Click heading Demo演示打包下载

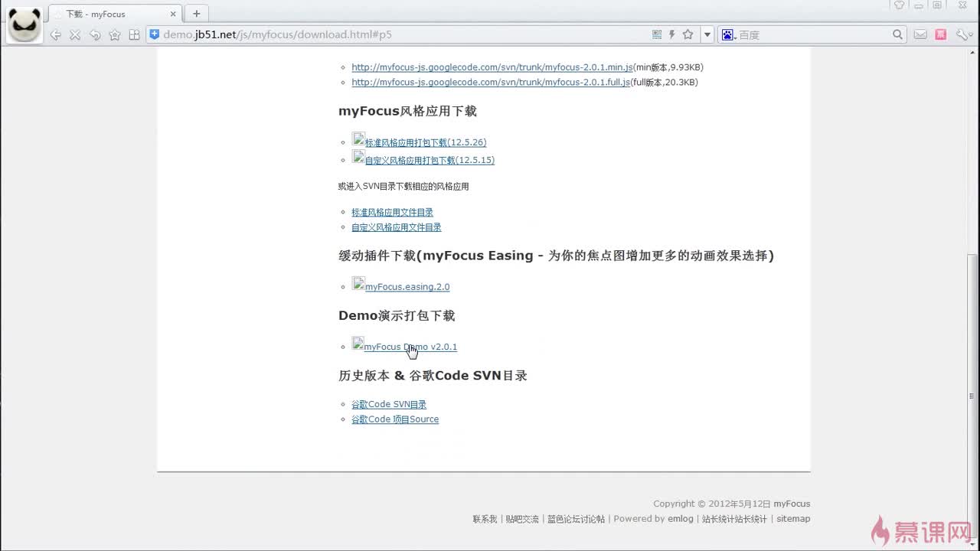coord(397,315)
